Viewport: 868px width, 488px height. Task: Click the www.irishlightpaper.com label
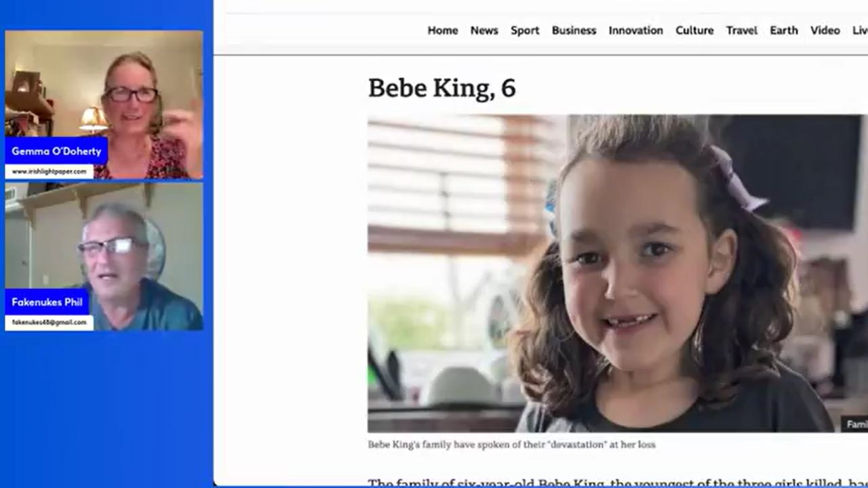click(49, 171)
